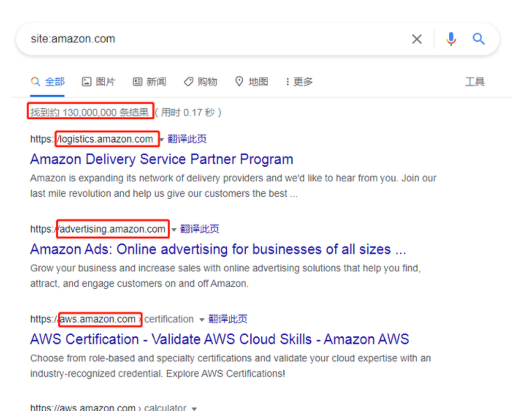The image size is (532, 411).
Task: Open AWS Certification result title
Action: (220, 339)
